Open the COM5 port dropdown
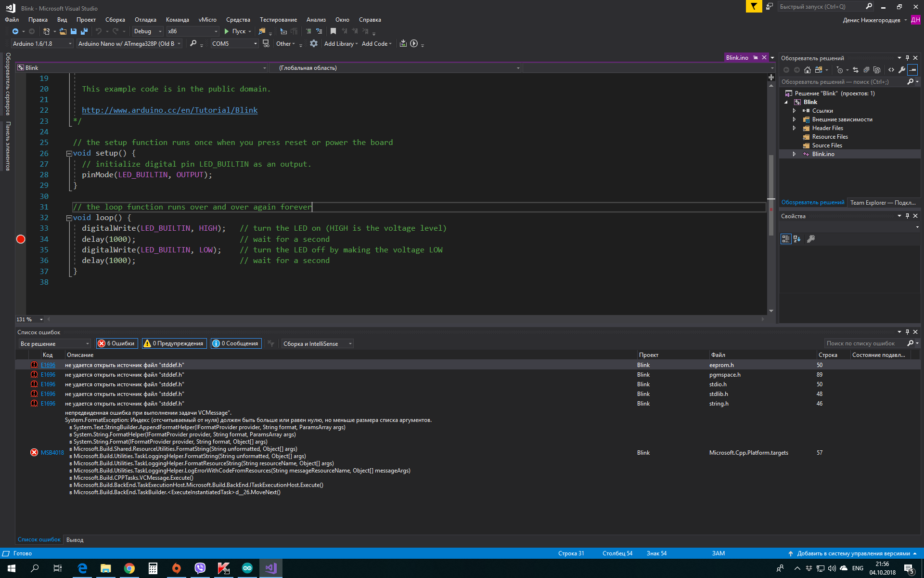924x578 pixels. pyautogui.click(x=234, y=43)
